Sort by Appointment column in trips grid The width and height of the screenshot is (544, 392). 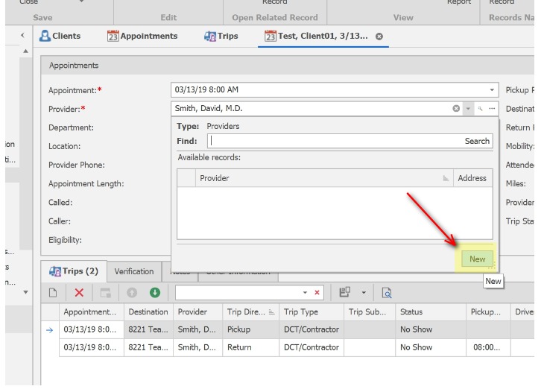(x=91, y=312)
